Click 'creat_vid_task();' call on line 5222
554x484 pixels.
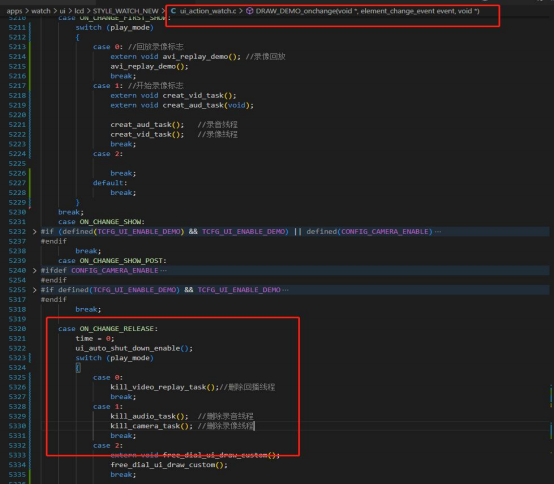click(x=147, y=135)
